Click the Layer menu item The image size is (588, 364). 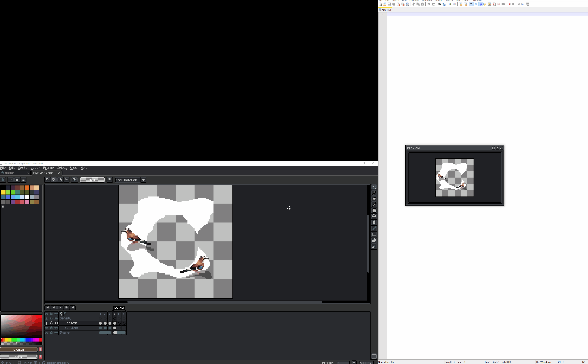(x=35, y=167)
